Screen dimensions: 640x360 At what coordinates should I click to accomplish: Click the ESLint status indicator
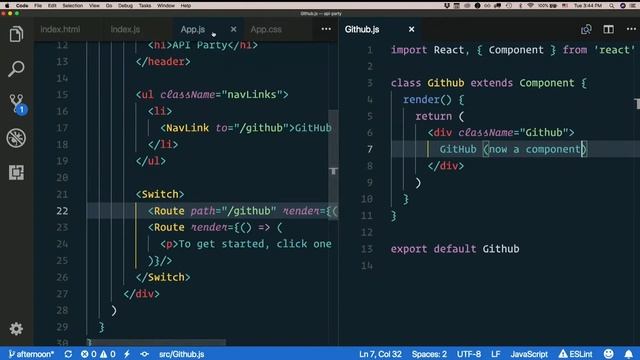[x=576, y=354]
